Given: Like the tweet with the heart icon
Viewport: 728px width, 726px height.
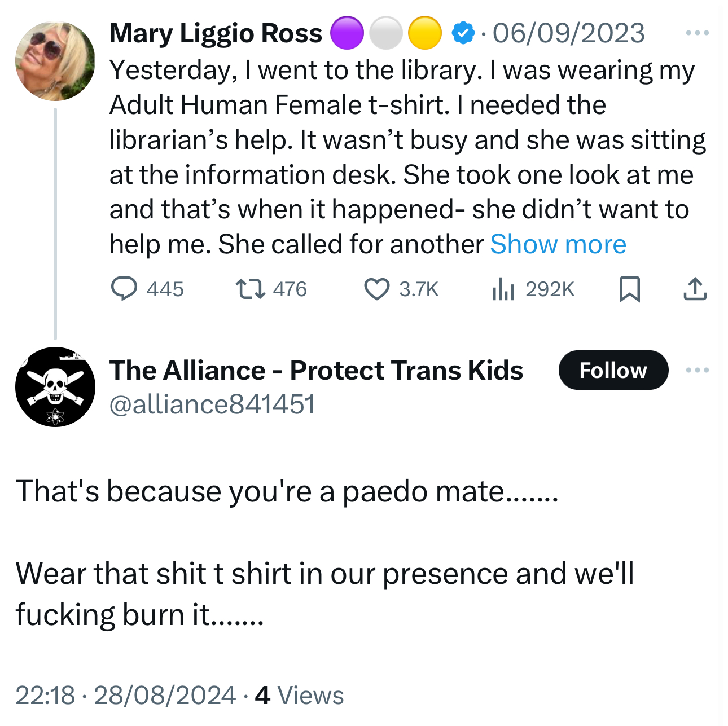Looking at the screenshot, I should coord(376,289).
